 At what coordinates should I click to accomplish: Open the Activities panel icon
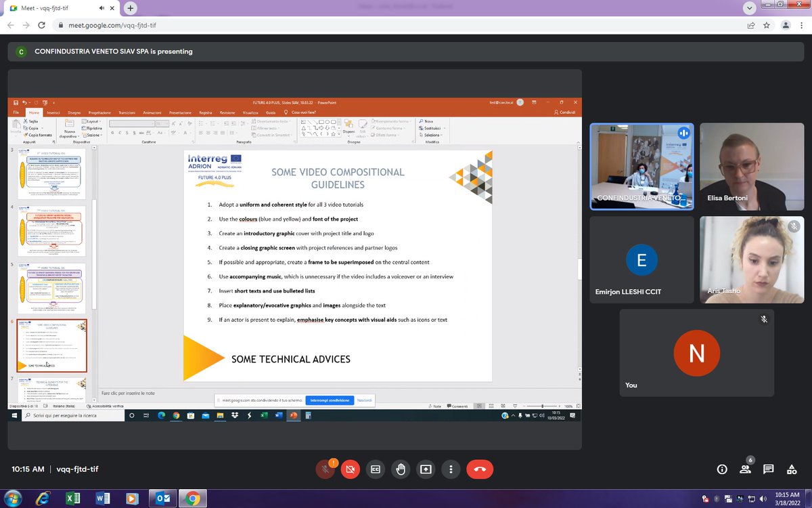click(x=791, y=469)
